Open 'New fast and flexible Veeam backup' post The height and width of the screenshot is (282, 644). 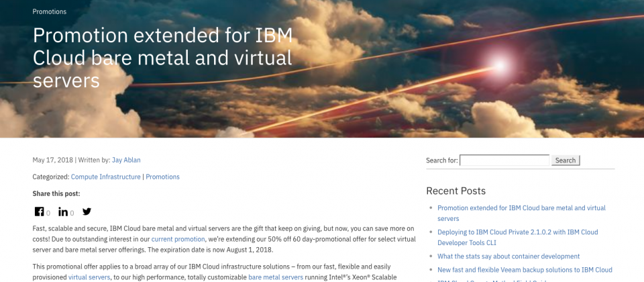coord(524,270)
